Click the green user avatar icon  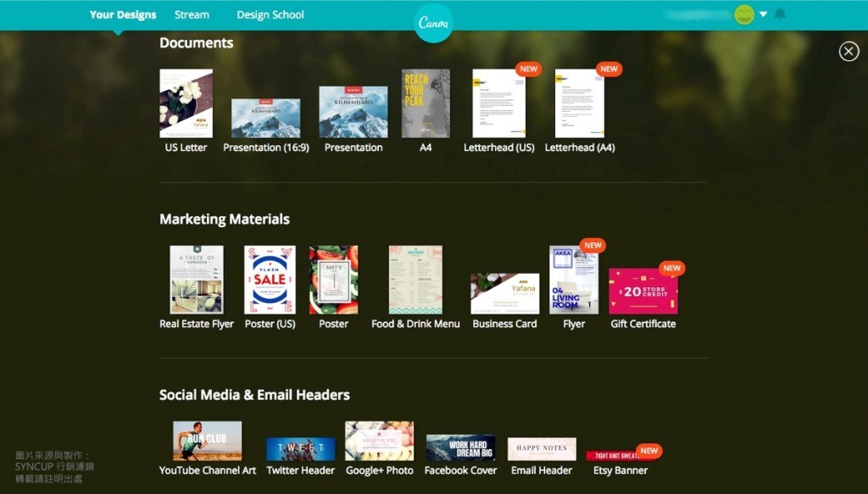(743, 14)
